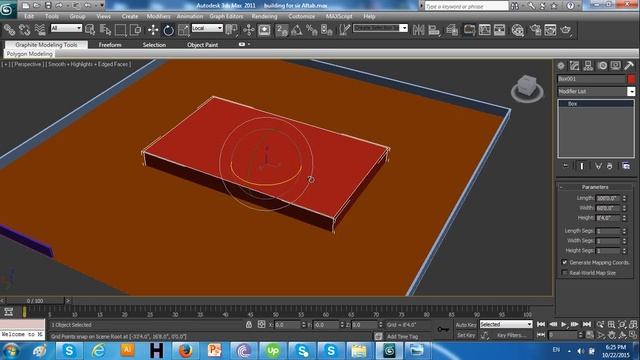Viewport: 640px width, 360px height.
Task: Open Rendered Frame Window
Action: click(550, 30)
